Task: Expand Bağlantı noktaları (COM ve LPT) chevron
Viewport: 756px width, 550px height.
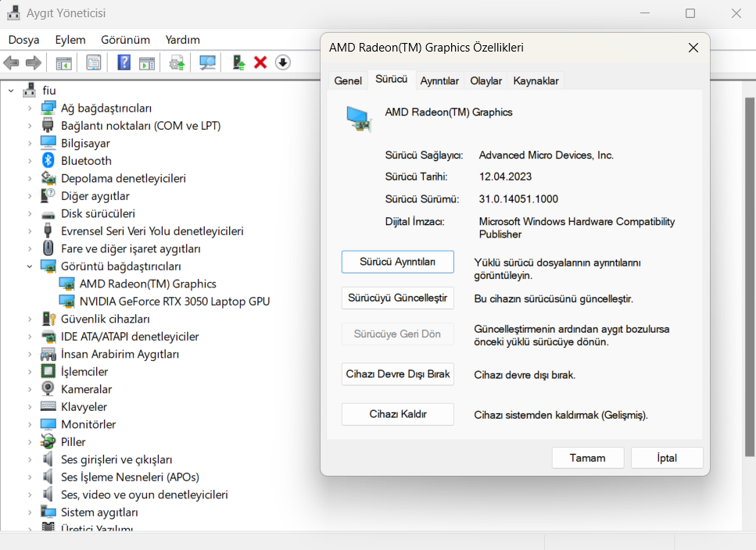Action: pos(30,126)
